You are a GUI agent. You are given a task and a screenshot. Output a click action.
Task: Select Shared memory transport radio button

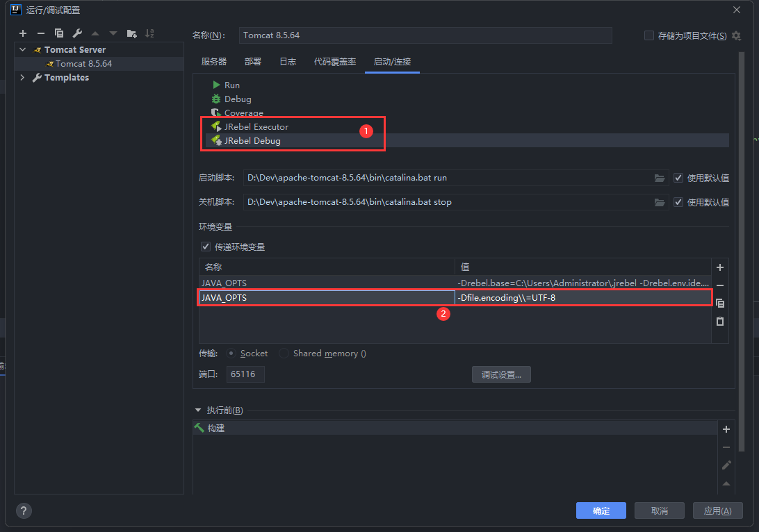click(x=284, y=354)
